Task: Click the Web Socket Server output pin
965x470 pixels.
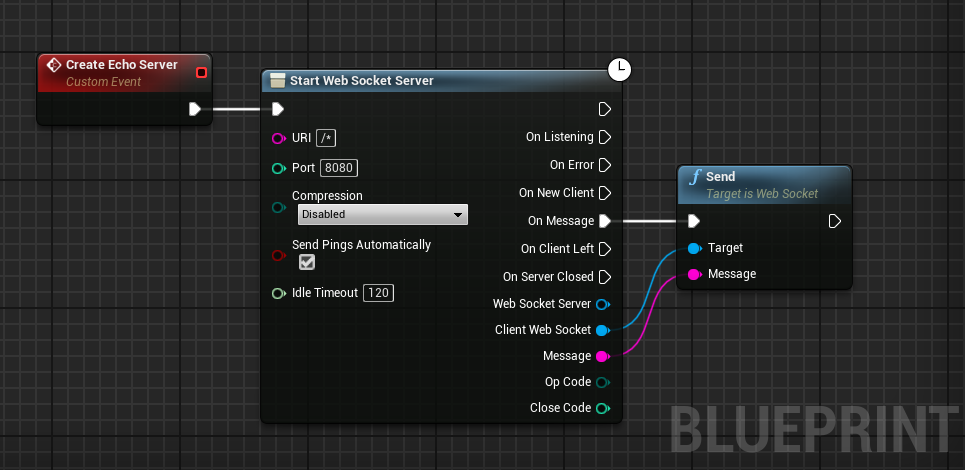Action: (603, 304)
